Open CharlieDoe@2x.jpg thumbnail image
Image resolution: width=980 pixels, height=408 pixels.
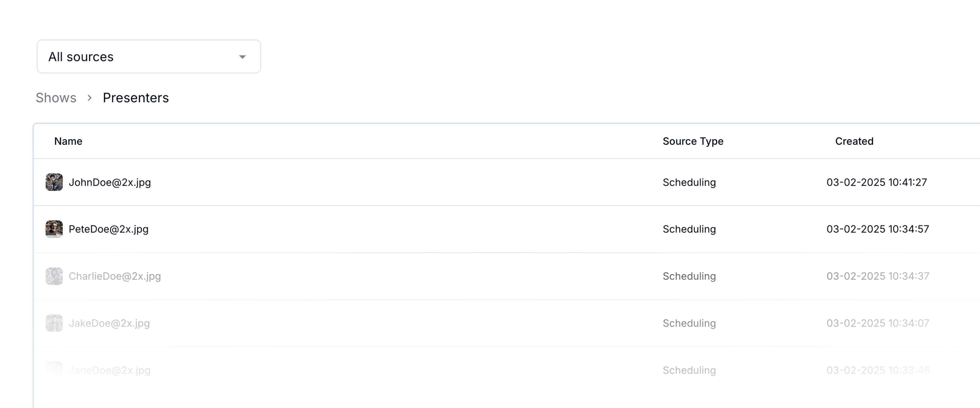click(x=54, y=276)
